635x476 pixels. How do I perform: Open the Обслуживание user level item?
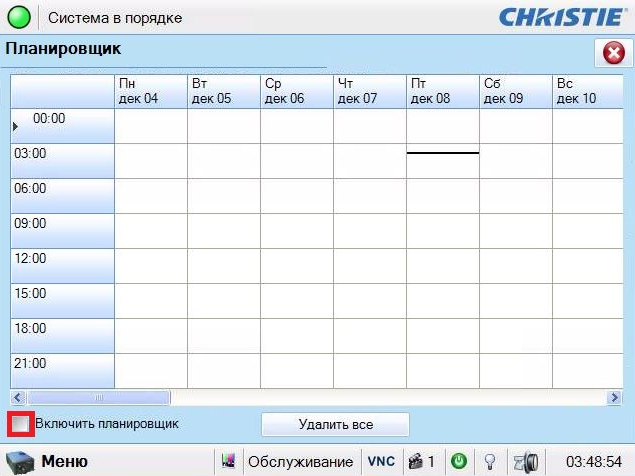pos(301,462)
